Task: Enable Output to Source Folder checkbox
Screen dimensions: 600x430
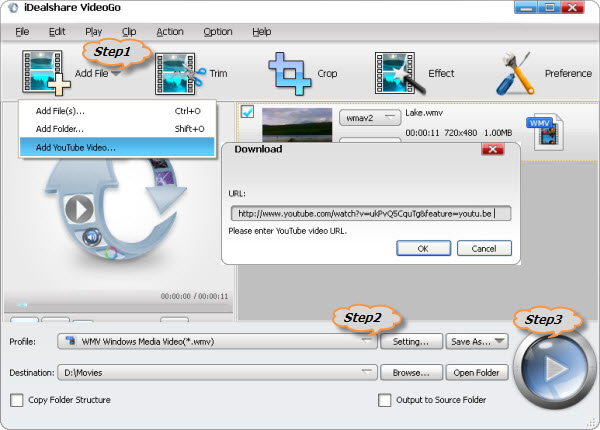Action: click(x=385, y=400)
